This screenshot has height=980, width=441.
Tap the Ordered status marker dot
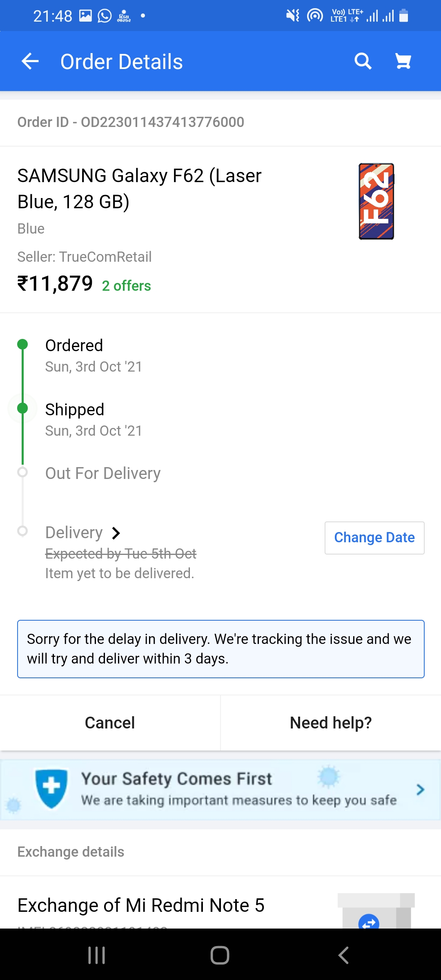[x=22, y=345]
